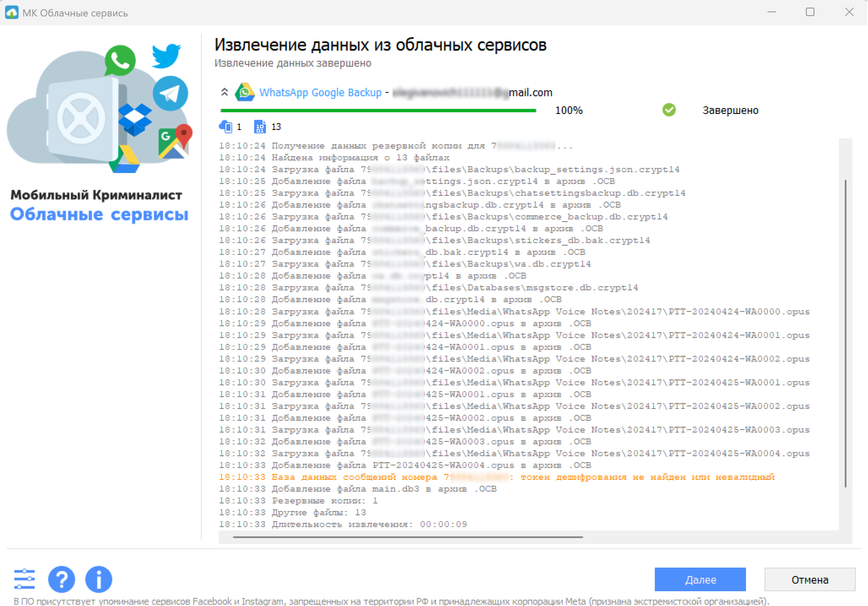Select log line 'Найдена информация о 13 файлах'
Viewport: 868px width, 606px height.
[x=334, y=158]
